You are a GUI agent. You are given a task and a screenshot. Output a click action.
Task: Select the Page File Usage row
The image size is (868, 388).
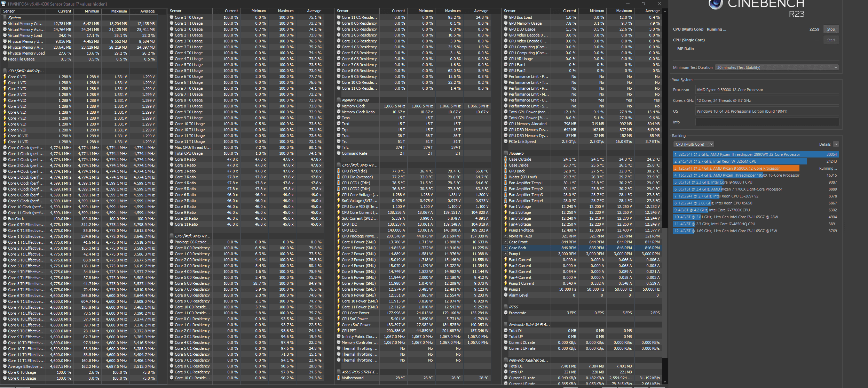point(80,59)
